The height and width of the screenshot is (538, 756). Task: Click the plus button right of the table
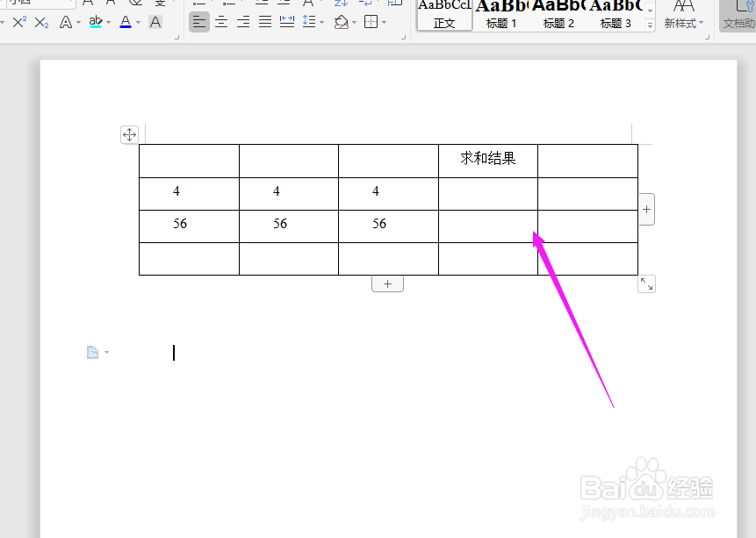646,209
